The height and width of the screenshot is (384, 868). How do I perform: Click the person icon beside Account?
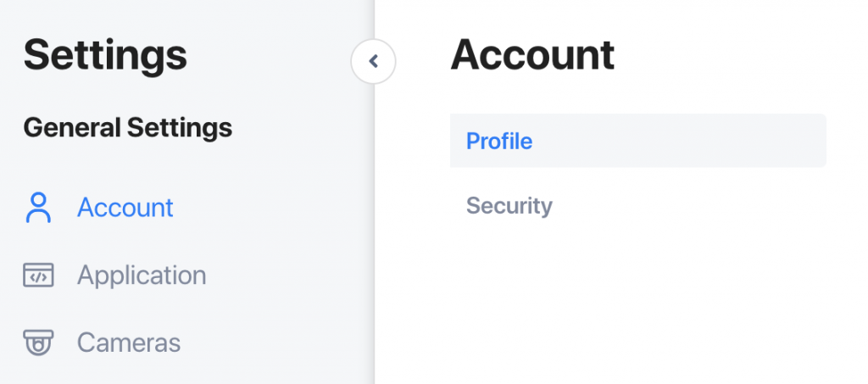(x=38, y=208)
